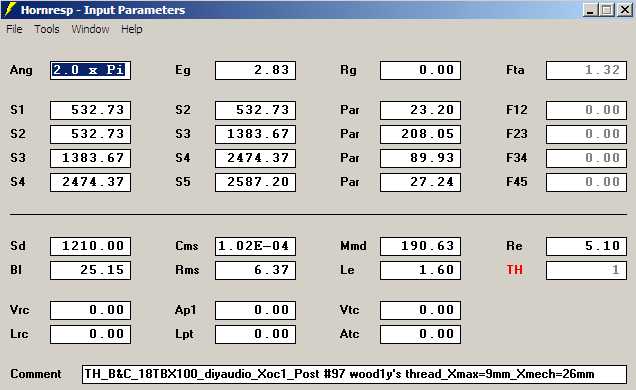Click the Par label beside 208.05
The height and width of the screenshot is (390, 636).
pyautogui.click(x=350, y=134)
